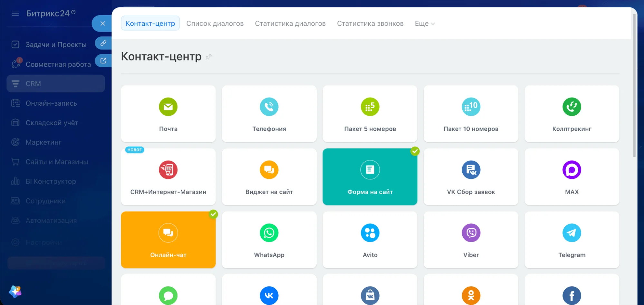Close the Контакт-центр side panel
This screenshot has height=305, width=644.
102,24
